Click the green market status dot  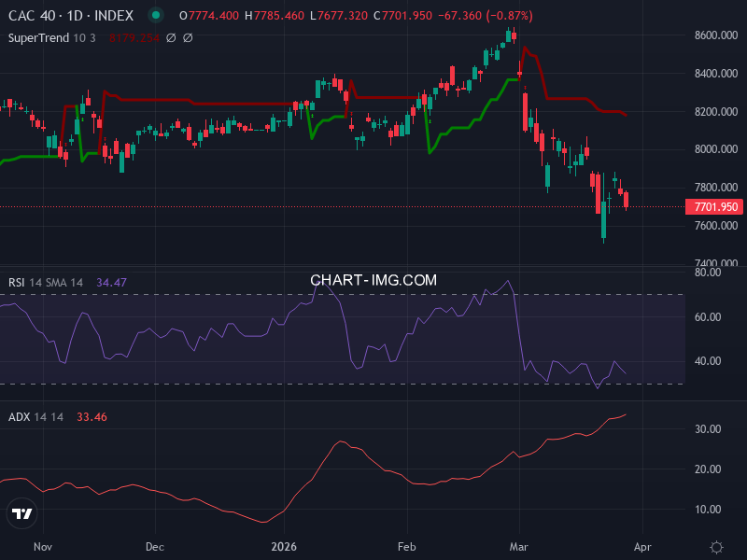[154, 15]
